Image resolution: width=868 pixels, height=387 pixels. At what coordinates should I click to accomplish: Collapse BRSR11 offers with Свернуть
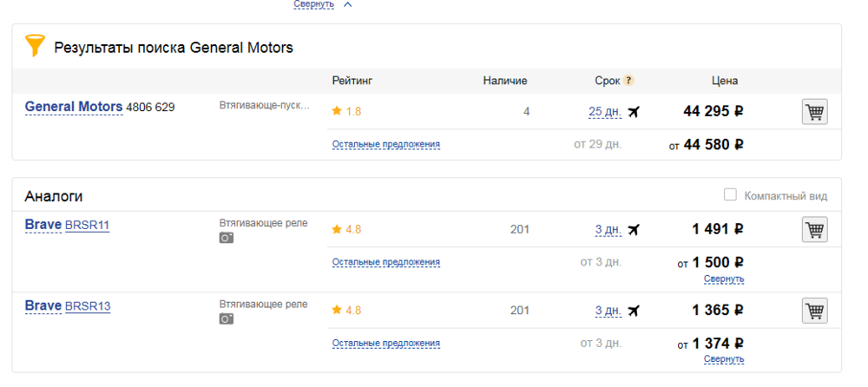click(x=724, y=279)
